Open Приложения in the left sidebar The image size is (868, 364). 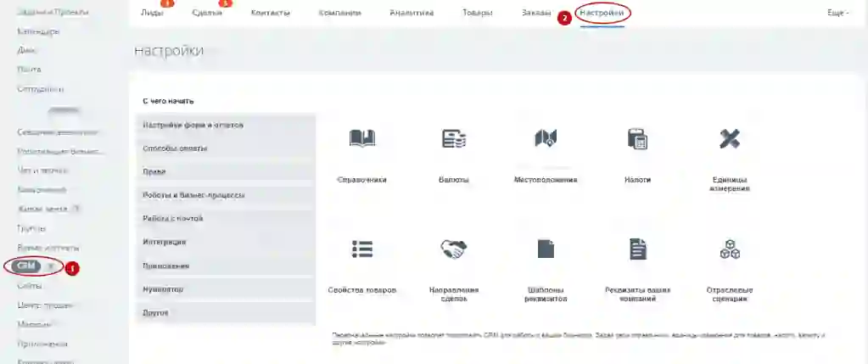(x=42, y=344)
